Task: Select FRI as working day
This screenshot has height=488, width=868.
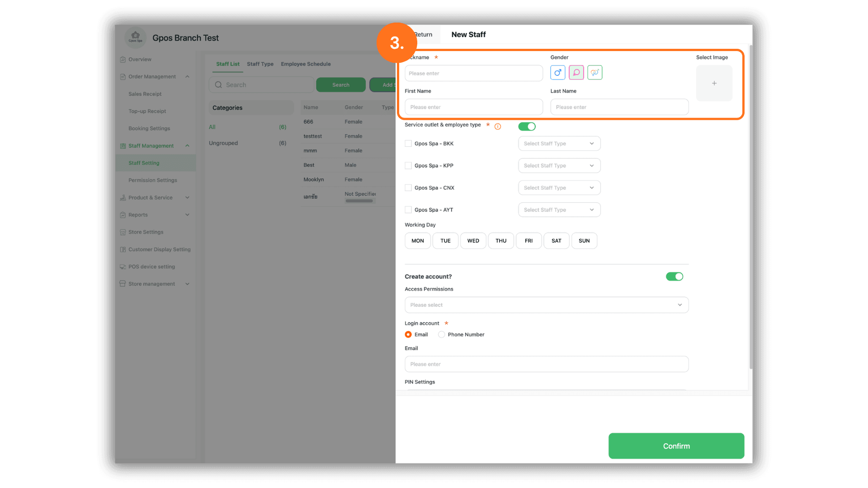Action: (528, 241)
